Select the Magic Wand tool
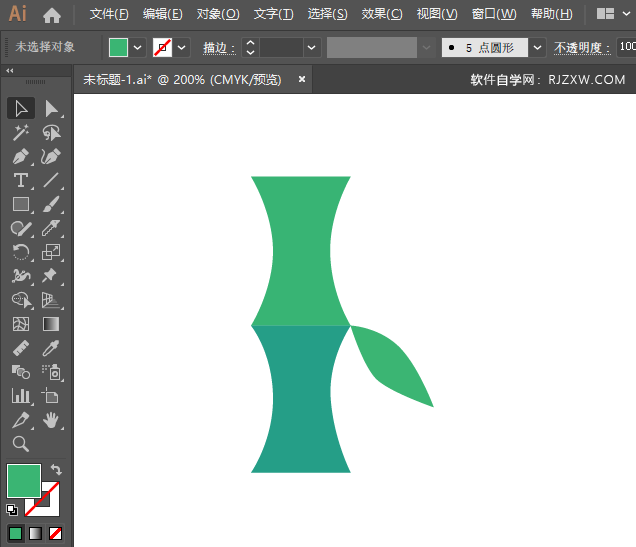 (x=20, y=133)
